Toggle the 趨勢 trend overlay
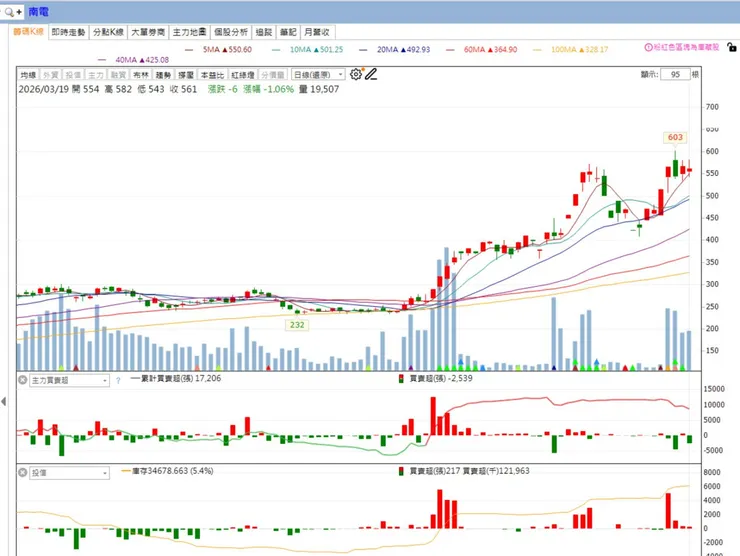740x556 pixels. (163, 75)
